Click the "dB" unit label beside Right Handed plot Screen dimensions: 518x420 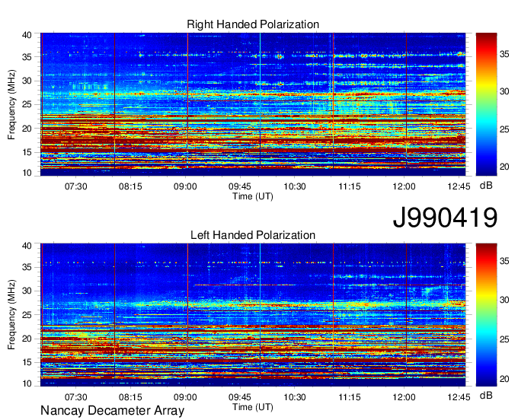(x=486, y=186)
